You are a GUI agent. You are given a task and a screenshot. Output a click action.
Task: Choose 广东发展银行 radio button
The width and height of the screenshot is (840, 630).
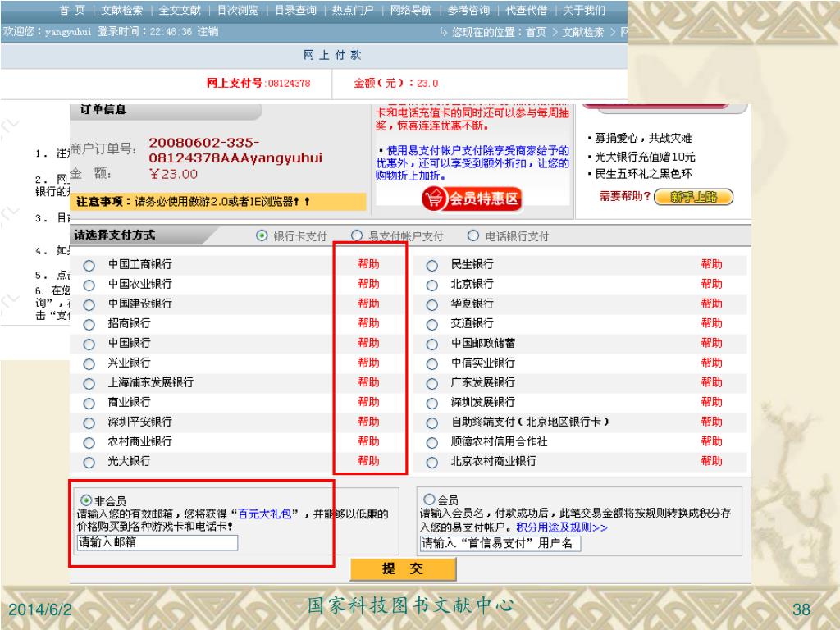tap(431, 384)
